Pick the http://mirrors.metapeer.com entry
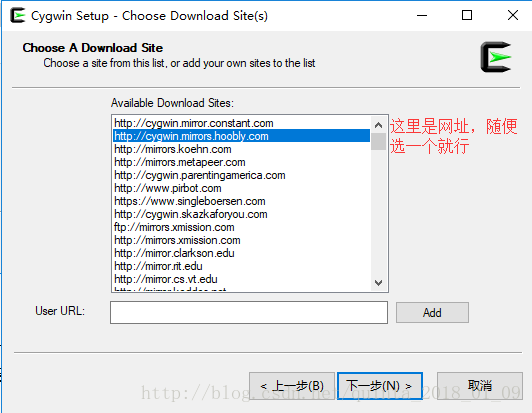 (x=242, y=162)
